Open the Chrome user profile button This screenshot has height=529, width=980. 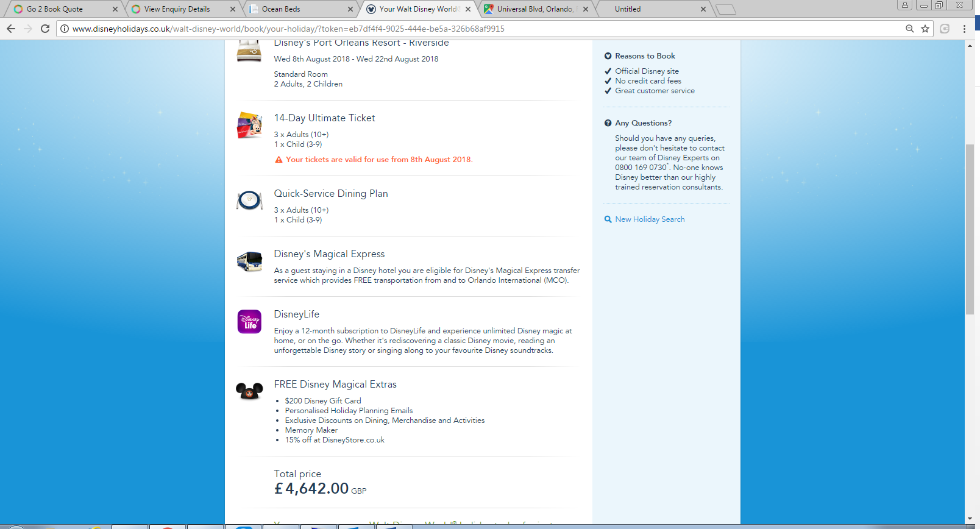(905, 5)
